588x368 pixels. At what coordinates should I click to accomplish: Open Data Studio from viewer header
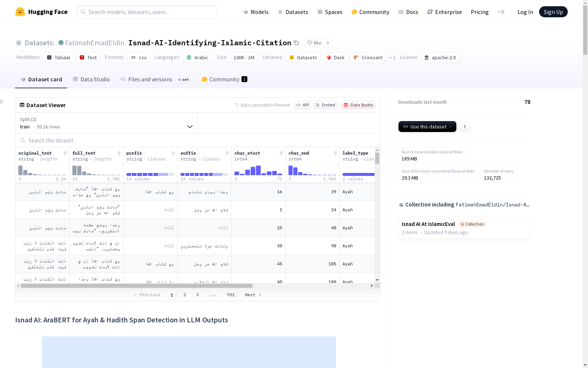(x=358, y=105)
